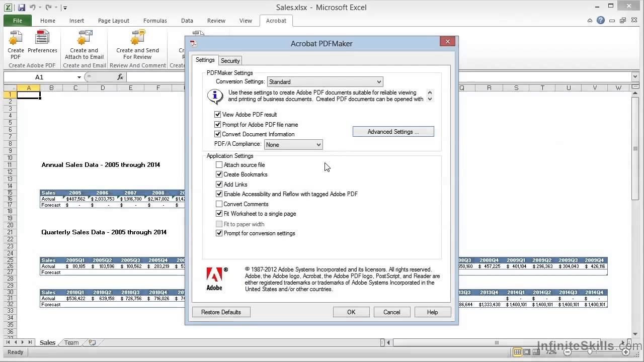Enable Convert Comments checkbox
The height and width of the screenshot is (362, 644).
(x=219, y=204)
